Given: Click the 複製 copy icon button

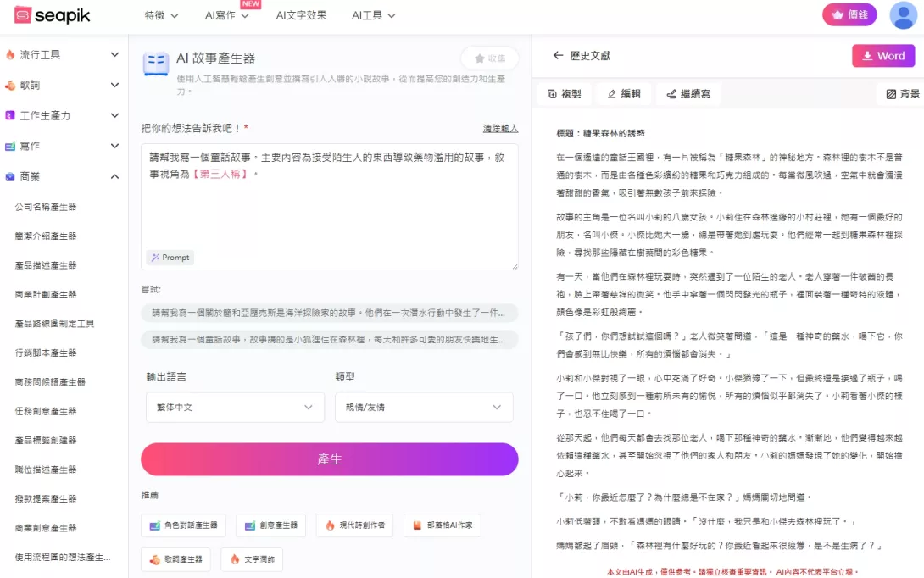Looking at the screenshot, I should point(564,94).
